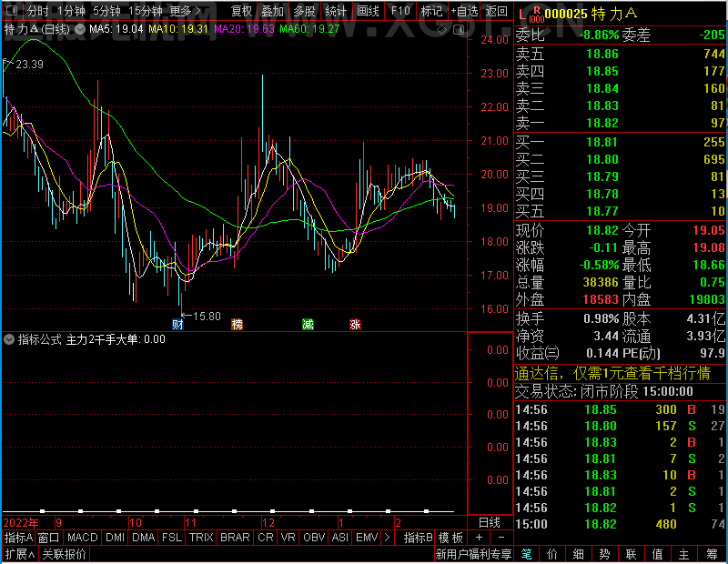The height and width of the screenshot is (564, 728).
Task: Select the CR indicator
Action: (x=266, y=538)
